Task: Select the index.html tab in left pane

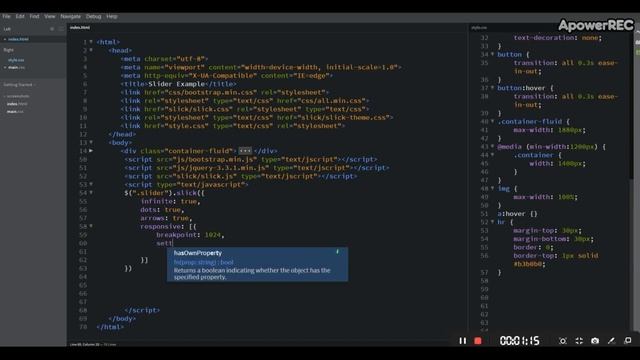Action: (x=80, y=28)
